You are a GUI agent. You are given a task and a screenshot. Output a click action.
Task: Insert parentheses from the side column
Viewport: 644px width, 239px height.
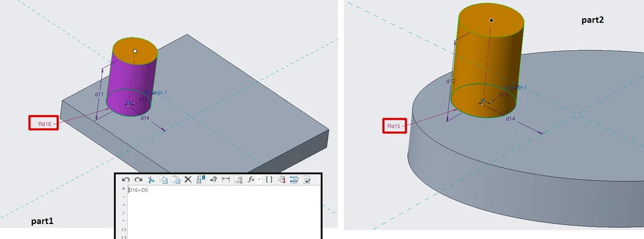coord(124,229)
